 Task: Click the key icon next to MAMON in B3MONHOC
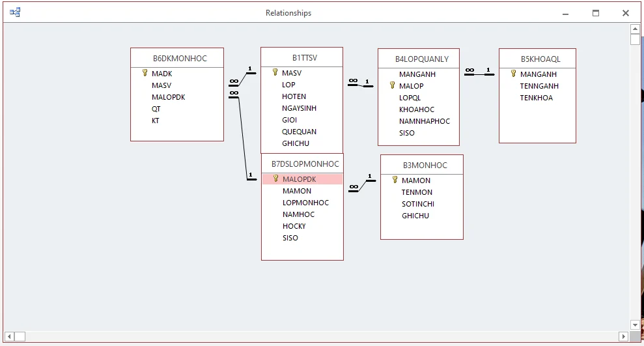[395, 180]
